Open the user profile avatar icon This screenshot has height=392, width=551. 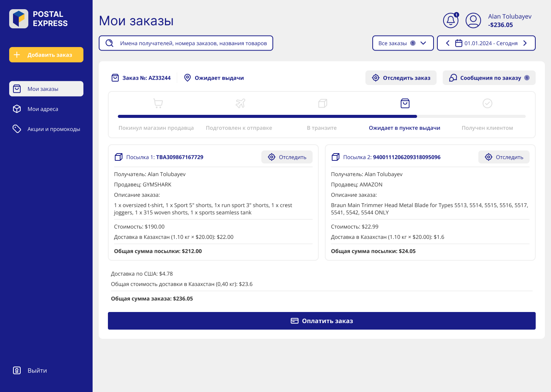pos(473,20)
